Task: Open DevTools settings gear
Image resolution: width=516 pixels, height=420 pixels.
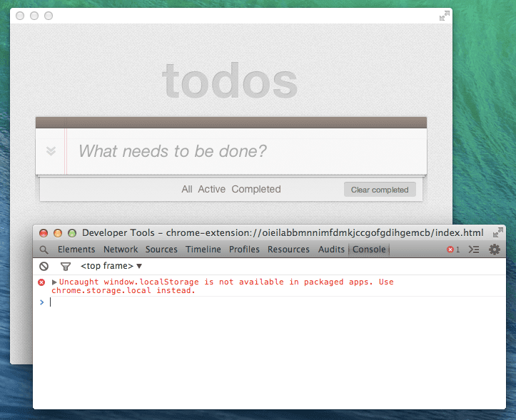Action: point(494,250)
